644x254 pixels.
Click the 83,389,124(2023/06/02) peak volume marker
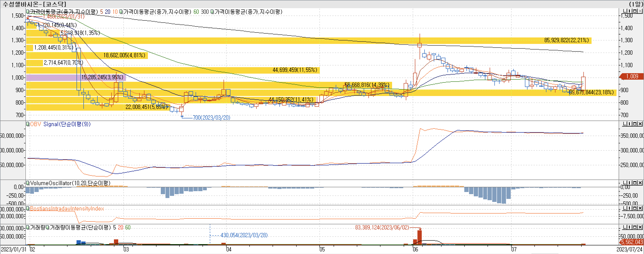pos(382,228)
